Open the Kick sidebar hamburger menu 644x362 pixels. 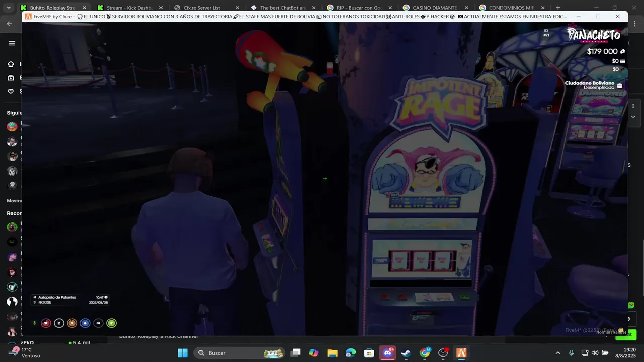click(12, 43)
